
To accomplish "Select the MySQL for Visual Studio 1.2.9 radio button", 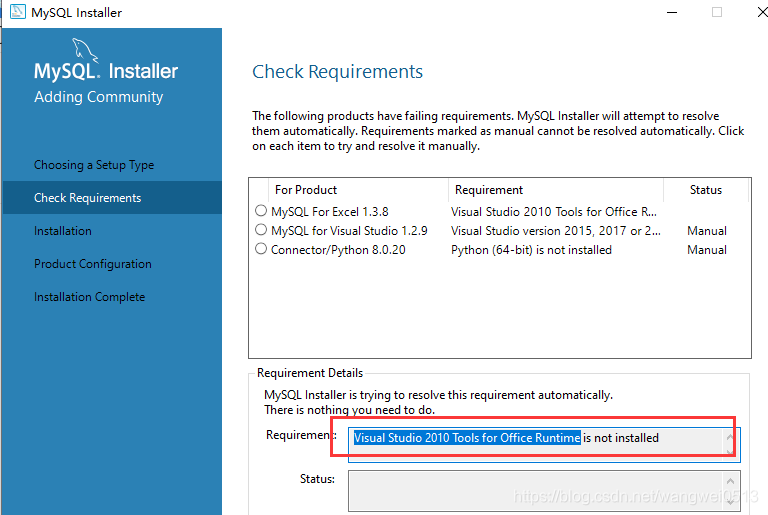I will pyautogui.click(x=261, y=230).
